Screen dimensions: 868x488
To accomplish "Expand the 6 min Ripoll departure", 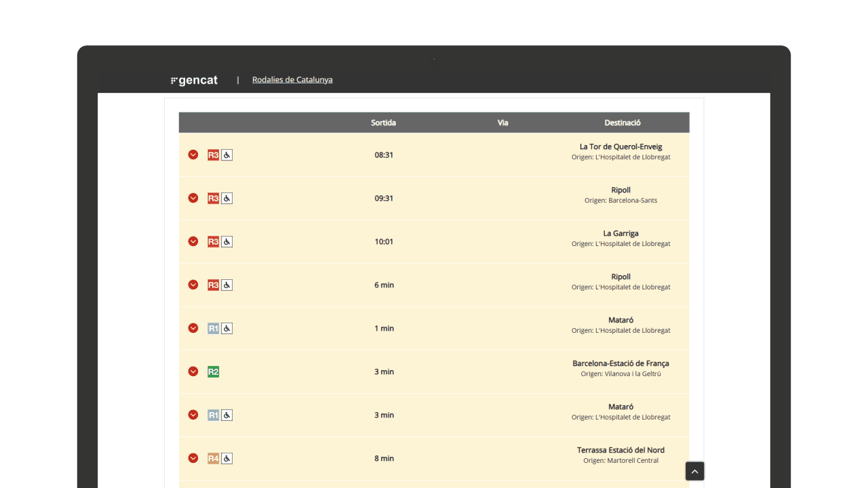I will tap(193, 285).
